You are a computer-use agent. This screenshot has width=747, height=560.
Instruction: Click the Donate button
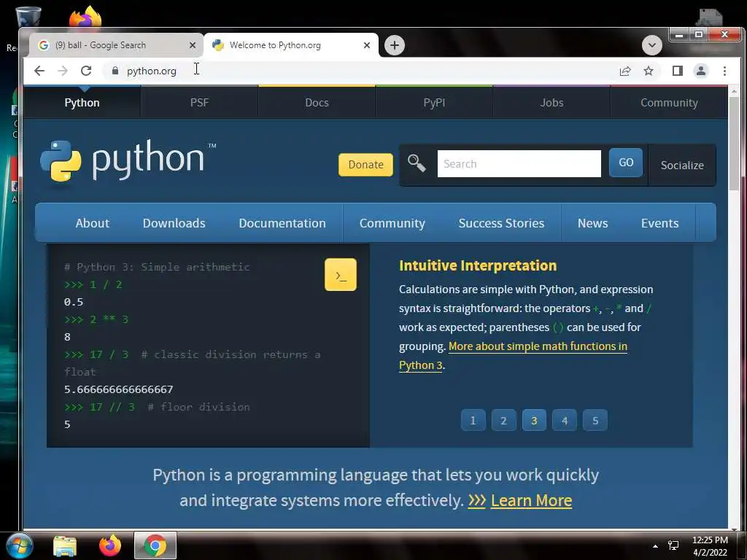[366, 165]
